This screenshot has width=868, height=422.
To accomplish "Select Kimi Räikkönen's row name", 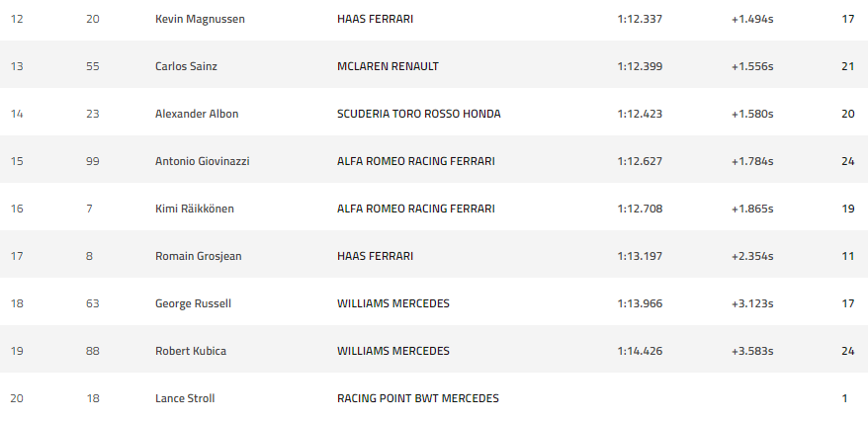I will point(194,209).
